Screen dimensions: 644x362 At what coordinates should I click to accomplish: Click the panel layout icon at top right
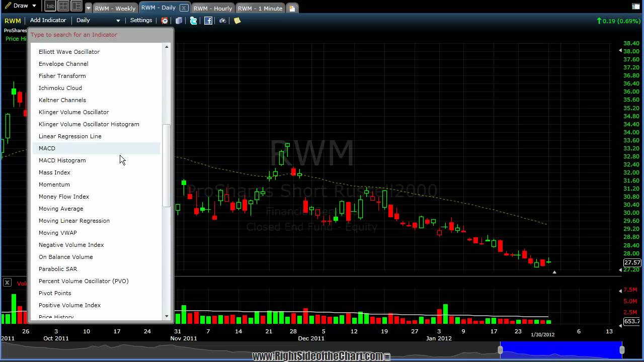pyautogui.click(x=636, y=6)
